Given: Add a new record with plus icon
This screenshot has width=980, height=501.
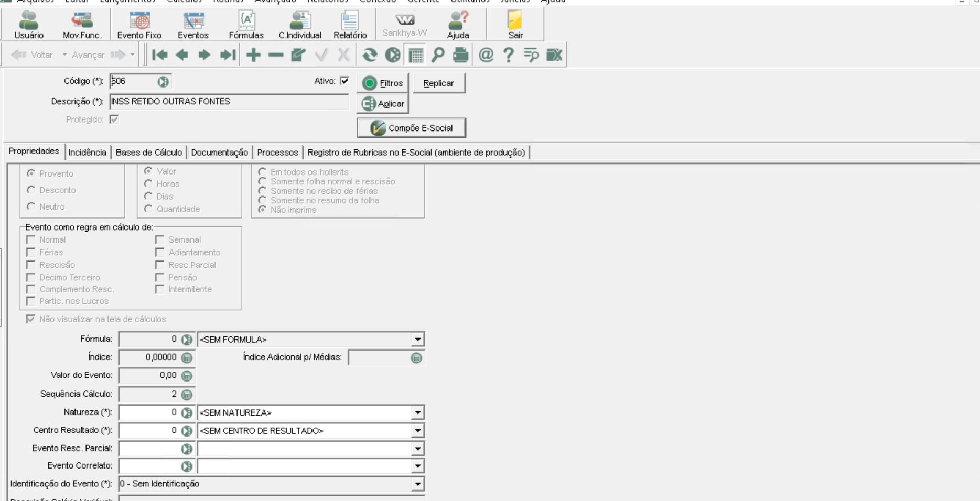Looking at the screenshot, I should coord(253,55).
